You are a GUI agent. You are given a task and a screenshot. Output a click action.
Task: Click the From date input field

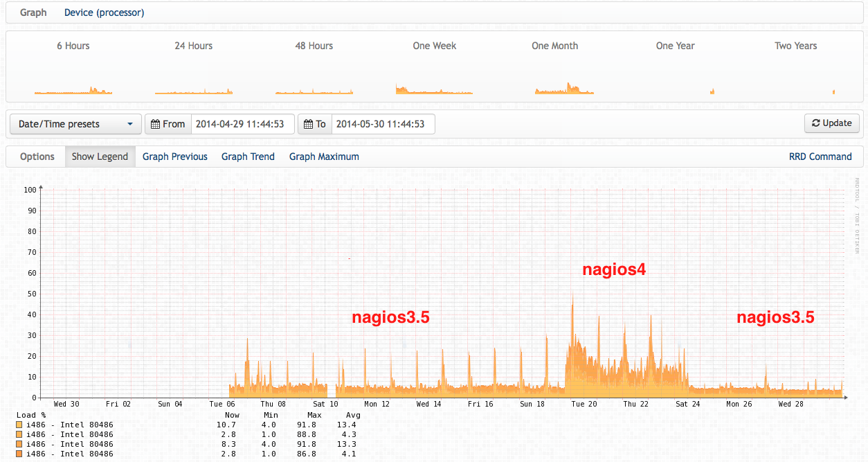click(242, 124)
